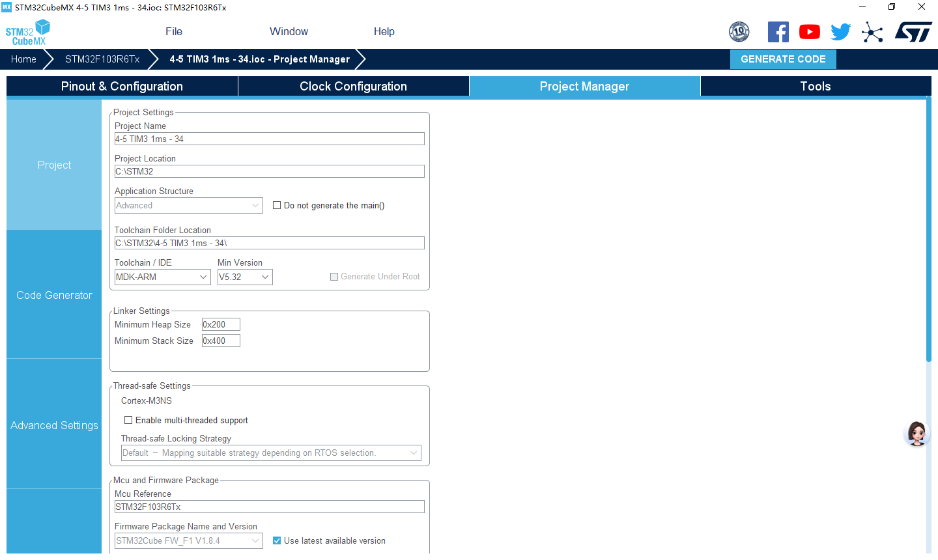Select the Project Manager tab
The image size is (938, 560).
coord(585,86)
